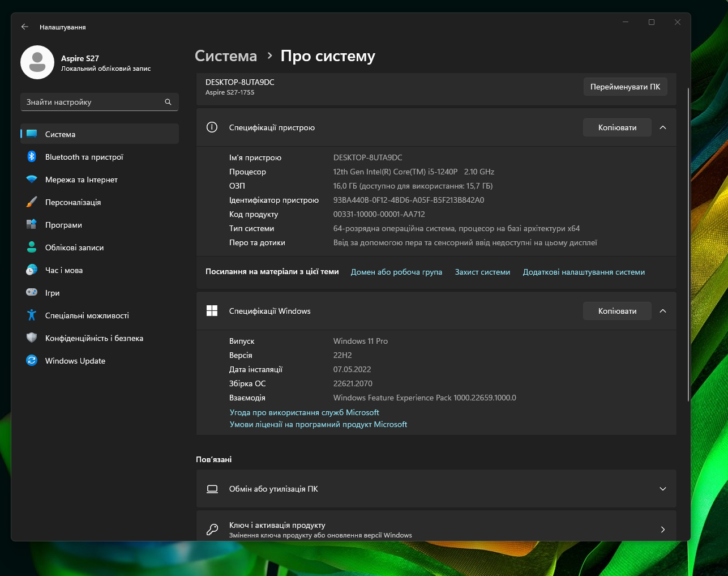Click the key icon for Ключ і активація продукту
Viewport: 728px width, 576px height.
coord(212,530)
